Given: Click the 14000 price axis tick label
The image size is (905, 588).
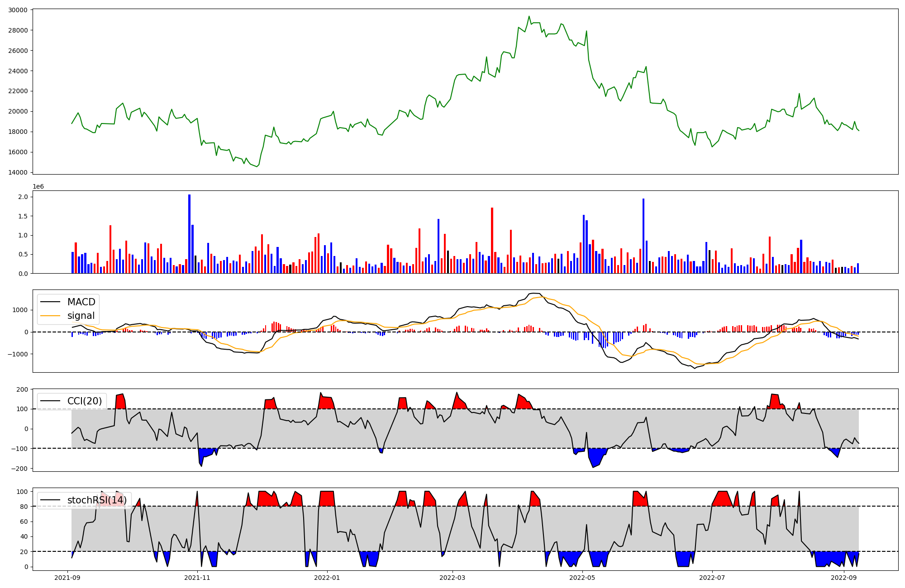Looking at the screenshot, I should pyautogui.click(x=18, y=172).
